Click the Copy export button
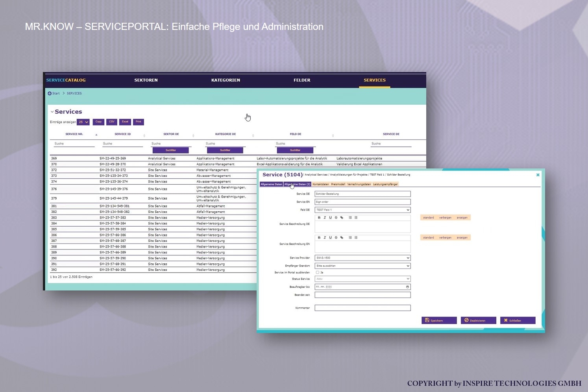 (x=98, y=122)
